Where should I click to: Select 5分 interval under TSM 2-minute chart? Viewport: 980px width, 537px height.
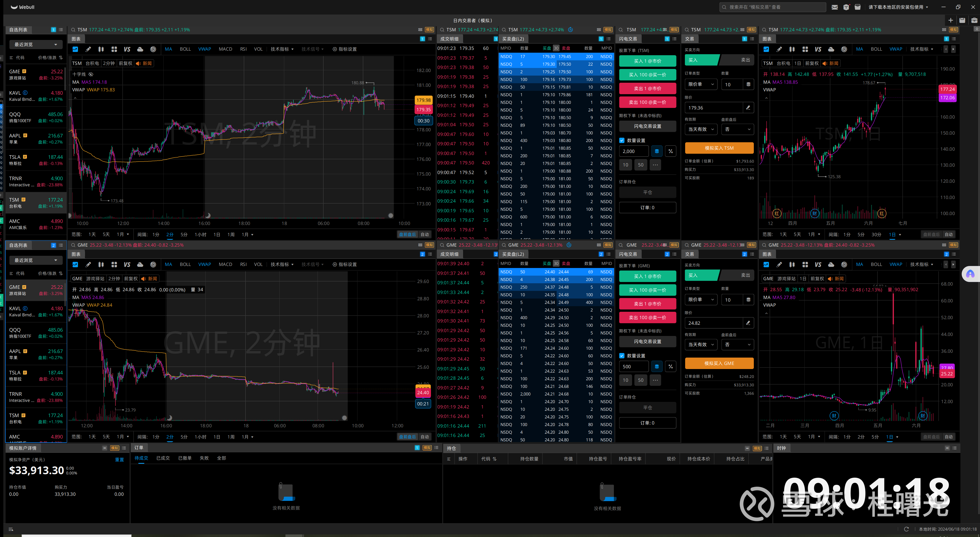click(x=184, y=234)
